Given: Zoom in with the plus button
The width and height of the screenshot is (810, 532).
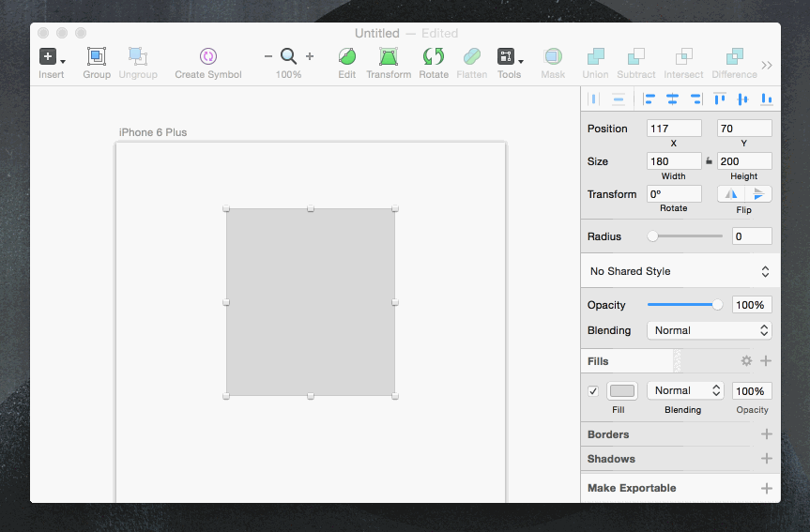Looking at the screenshot, I should (x=310, y=56).
